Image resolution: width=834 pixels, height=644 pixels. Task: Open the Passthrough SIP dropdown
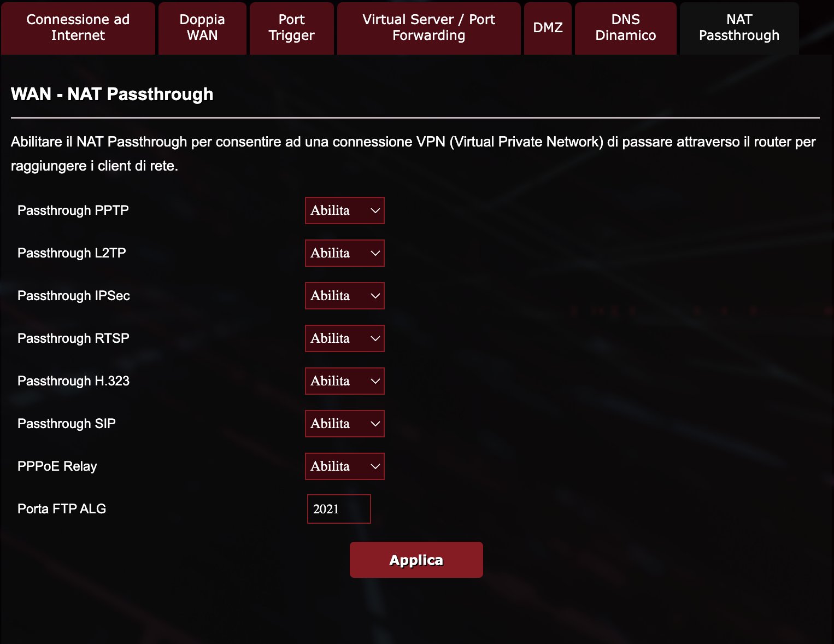tap(344, 424)
